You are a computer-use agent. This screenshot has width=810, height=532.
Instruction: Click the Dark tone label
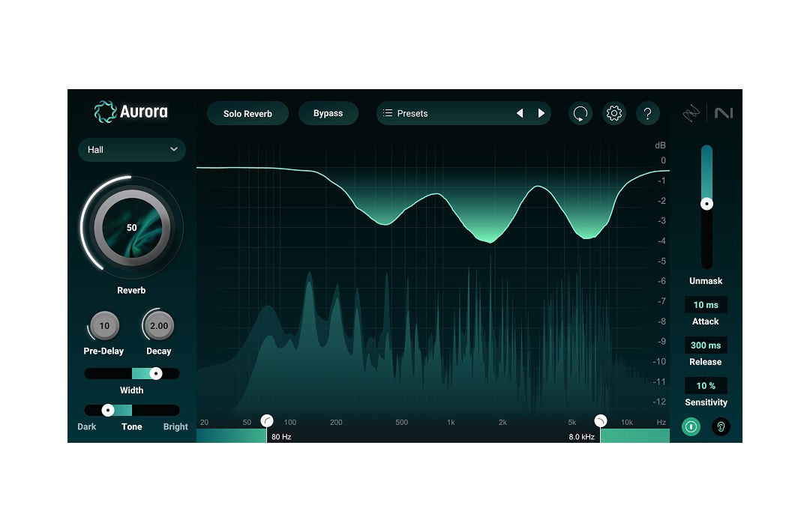point(87,427)
